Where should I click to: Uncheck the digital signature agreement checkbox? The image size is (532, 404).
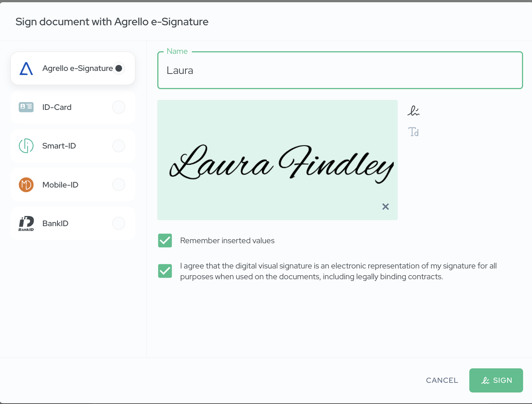tap(165, 271)
